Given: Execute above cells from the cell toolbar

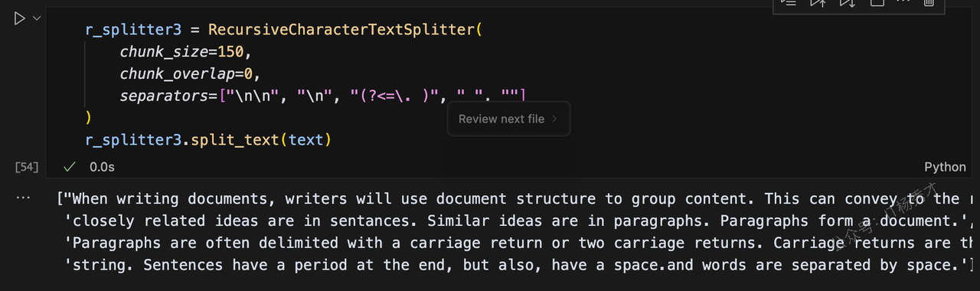Looking at the screenshot, I should pos(818,3).
